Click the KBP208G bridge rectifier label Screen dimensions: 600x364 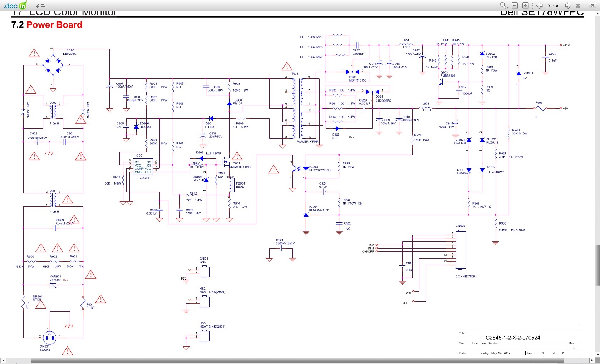tap(70, 54)
